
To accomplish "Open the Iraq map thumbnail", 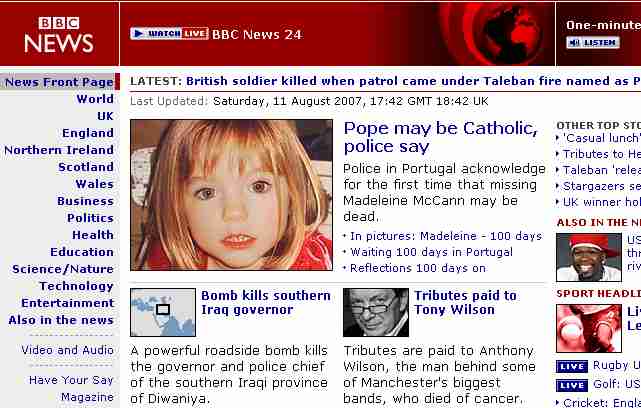I will [x=163, y=312].
